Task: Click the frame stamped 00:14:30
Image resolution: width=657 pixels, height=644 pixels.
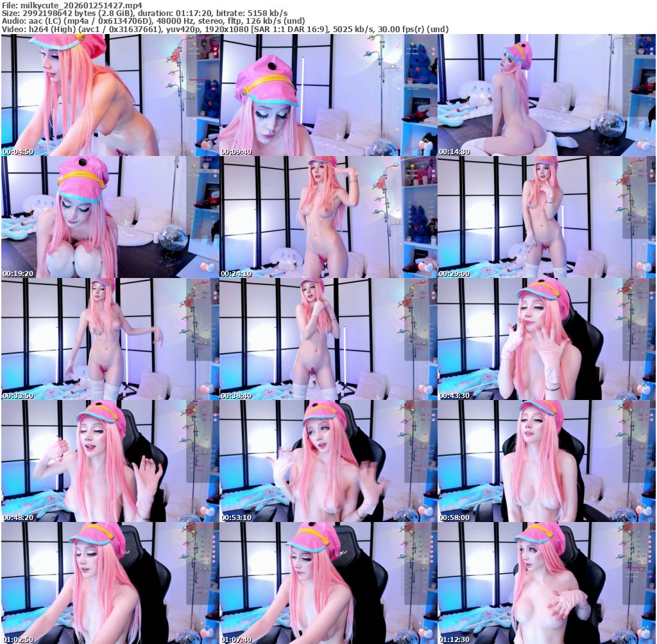Action: 547,95
